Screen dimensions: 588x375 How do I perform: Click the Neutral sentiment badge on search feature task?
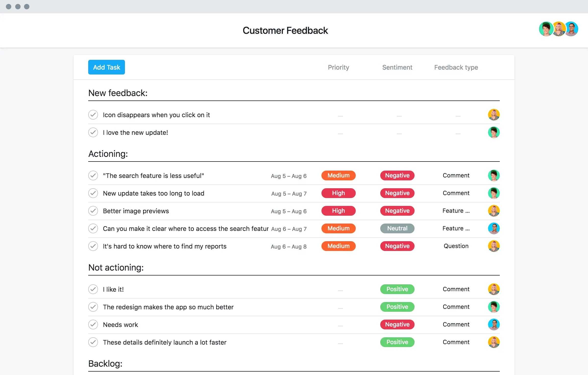[397, 228]
